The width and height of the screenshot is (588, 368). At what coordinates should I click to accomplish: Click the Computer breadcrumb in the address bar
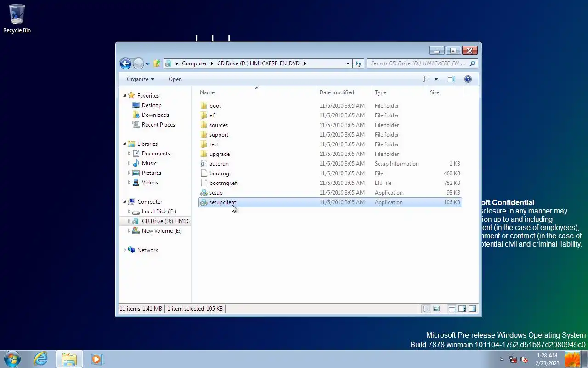(194, 63)
